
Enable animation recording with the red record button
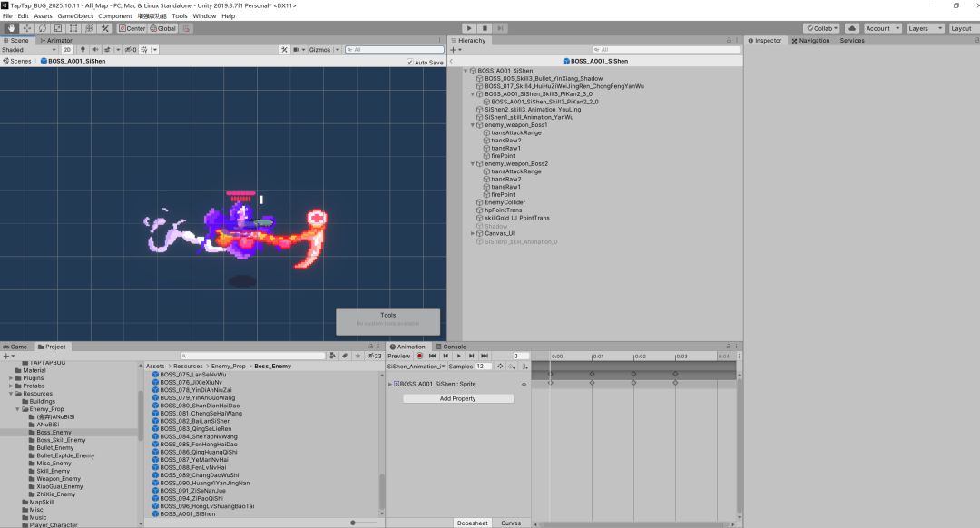(419, 356)
